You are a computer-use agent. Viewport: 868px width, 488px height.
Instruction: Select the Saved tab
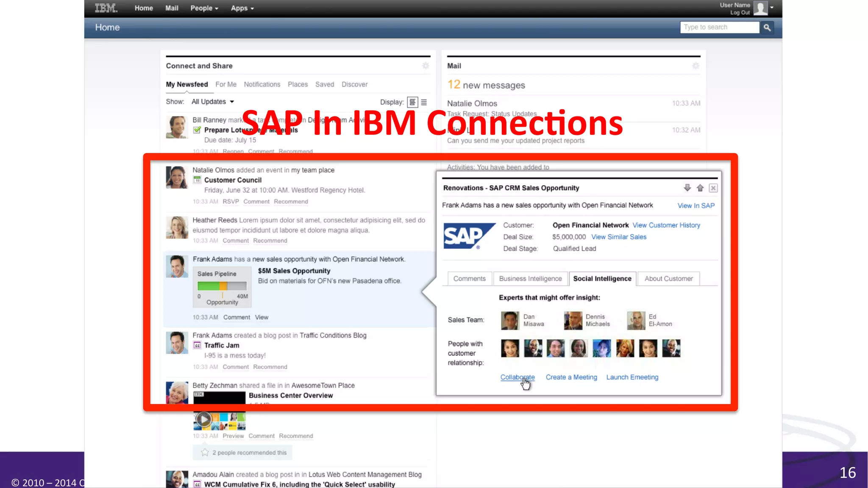325,84
